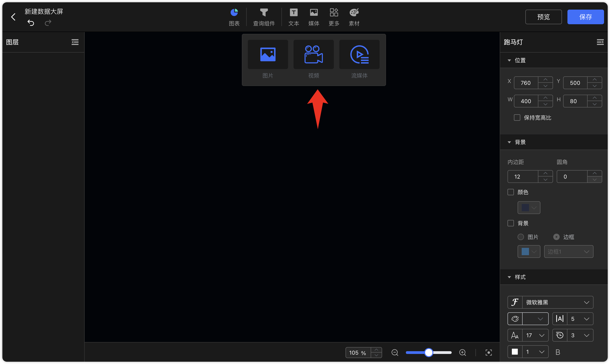Open the 素材 materials menu
This screenshot has height=364, width=610.
[354, 17]
